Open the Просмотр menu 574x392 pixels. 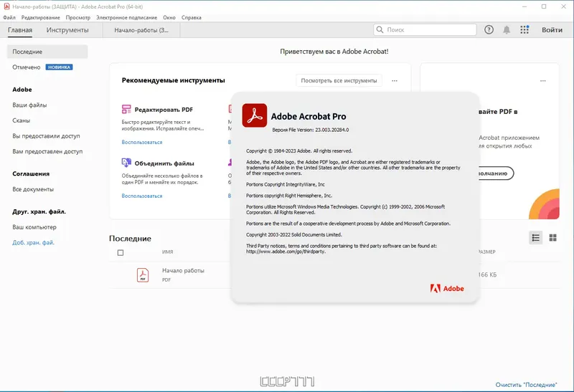(x=78, y=17)
